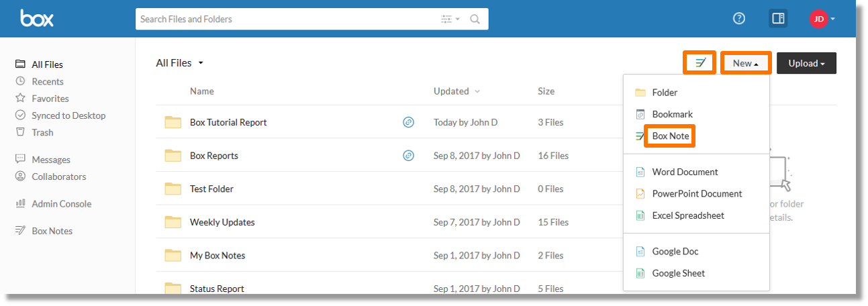Click the Box Note quick-create icon
This screenshot has width=868, height=306.
tap(700, 63)
